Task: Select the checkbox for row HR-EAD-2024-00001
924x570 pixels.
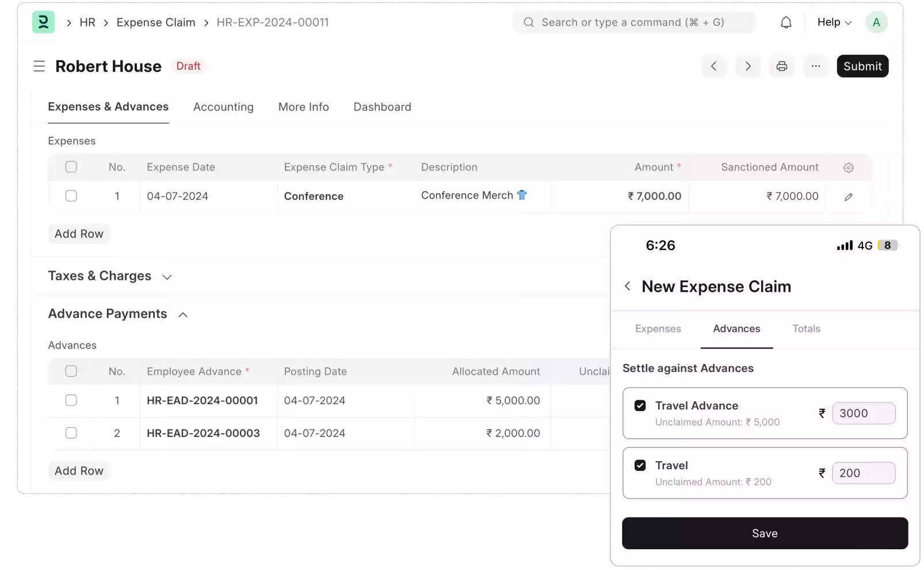Action: [71, 400]
